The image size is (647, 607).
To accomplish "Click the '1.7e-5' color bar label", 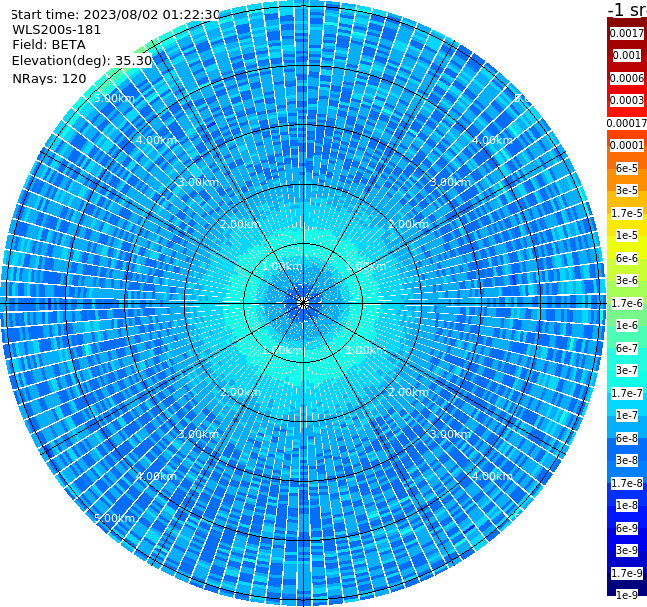I will pos(627,213).
